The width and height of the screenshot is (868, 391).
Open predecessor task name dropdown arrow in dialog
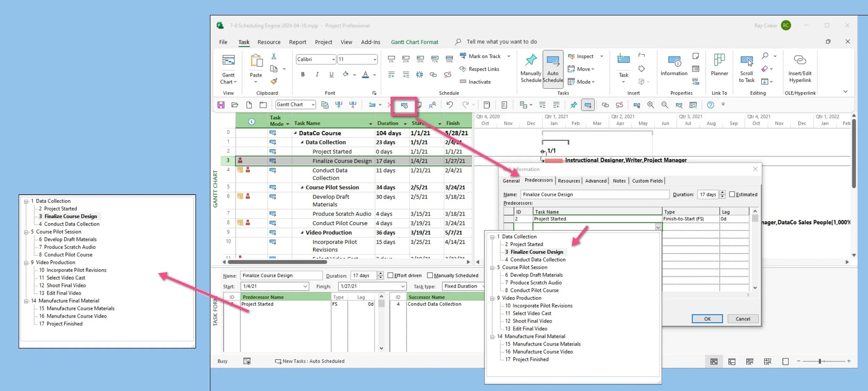click(x=658, y=227)
